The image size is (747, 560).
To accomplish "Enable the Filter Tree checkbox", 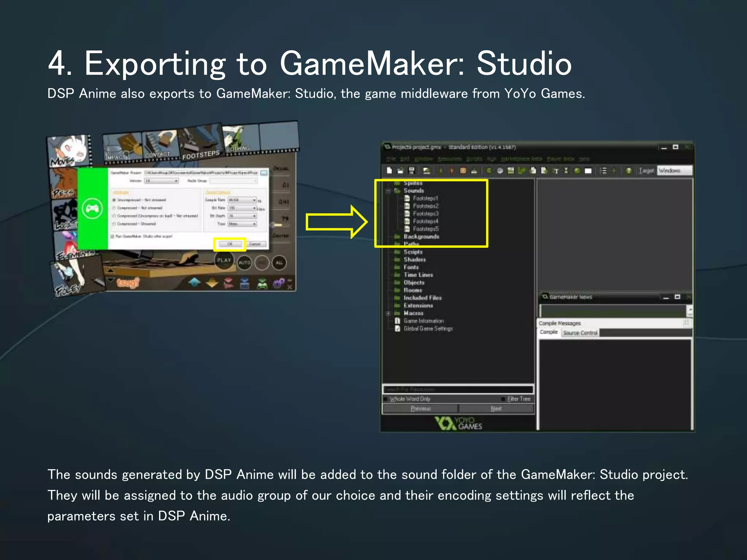I will click(504, 399).
